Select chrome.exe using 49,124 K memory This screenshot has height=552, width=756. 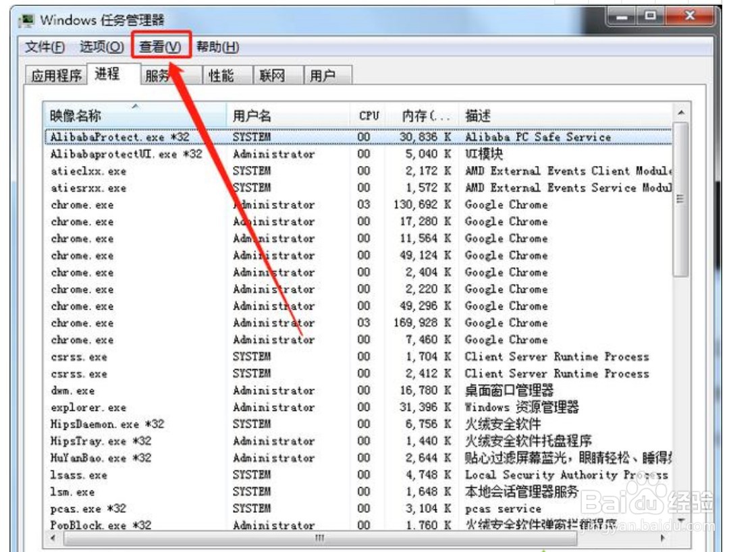point(358,255)
